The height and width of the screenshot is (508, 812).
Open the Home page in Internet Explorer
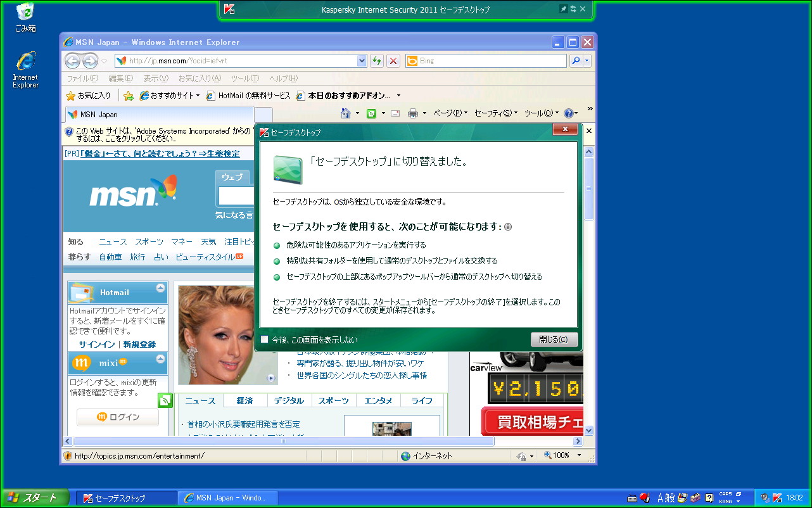click(346, 113)
